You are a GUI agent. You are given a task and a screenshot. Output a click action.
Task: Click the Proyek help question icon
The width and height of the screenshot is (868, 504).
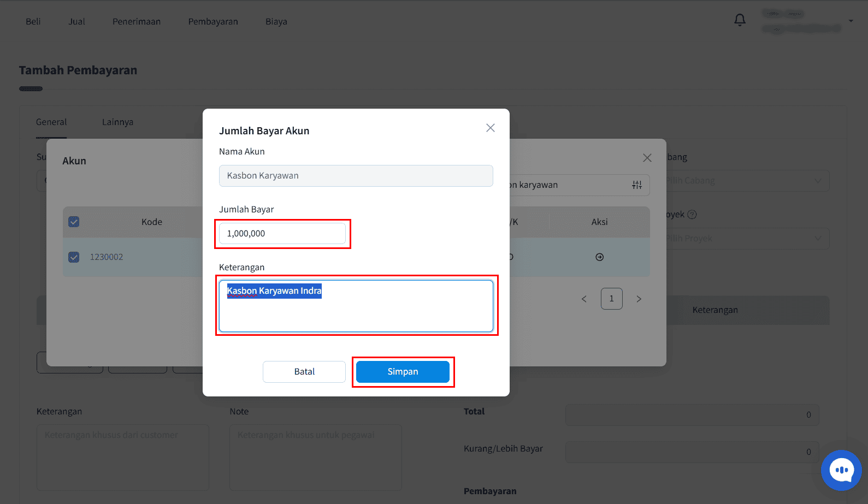click(x=692, y=215)
